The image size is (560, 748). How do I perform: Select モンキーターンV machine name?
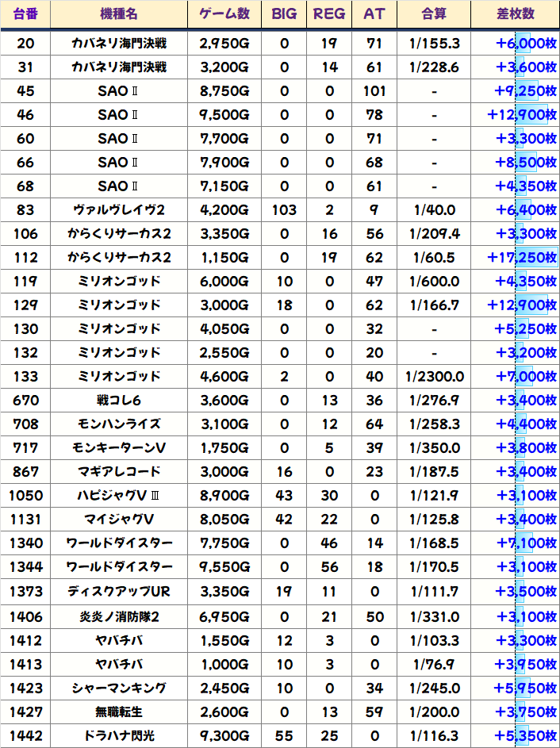tap(119, 448)
